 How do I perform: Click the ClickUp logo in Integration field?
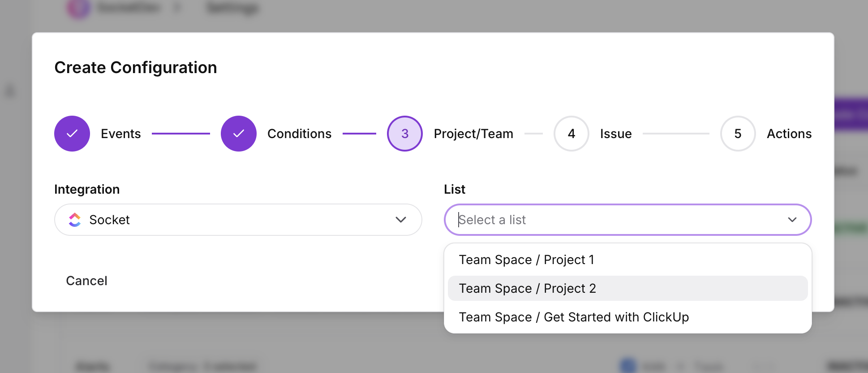tap(75, 220)
